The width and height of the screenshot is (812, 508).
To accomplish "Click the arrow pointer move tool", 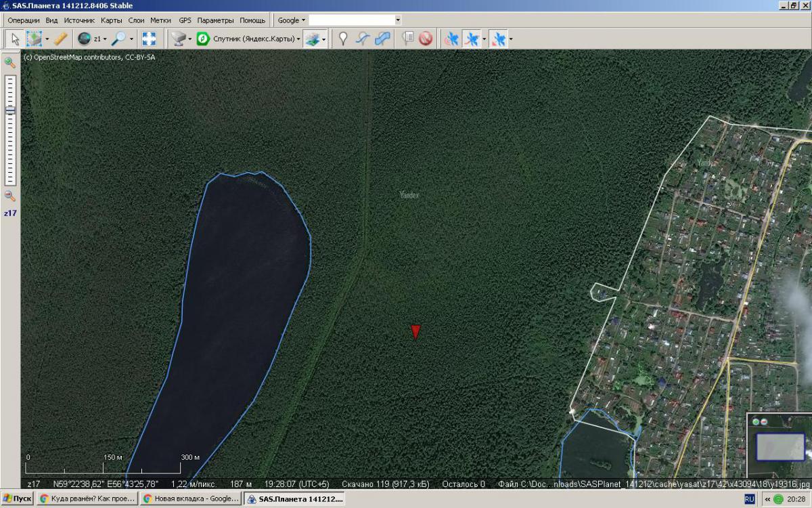I will (15, 39).
